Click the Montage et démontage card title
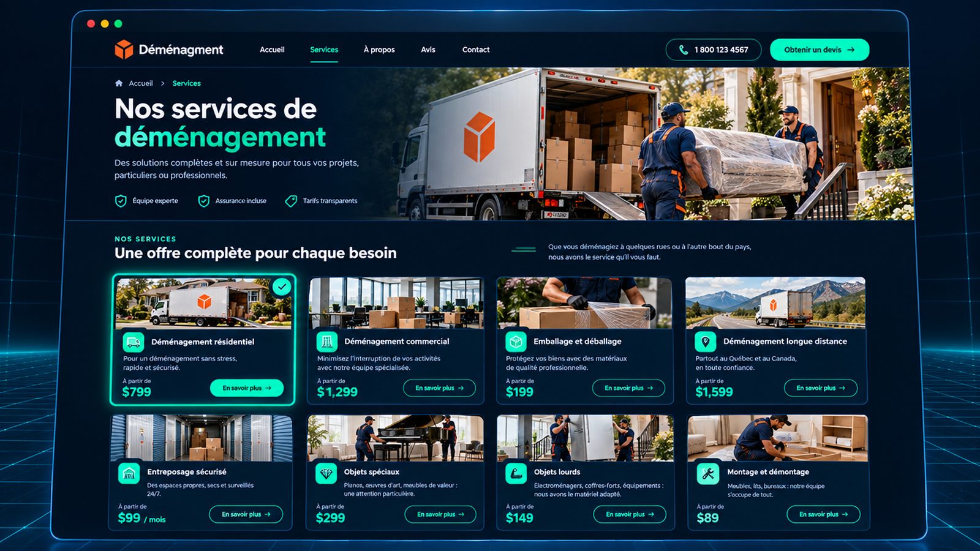The height and width of the screenshot is (551, 980). pos(768,472)
